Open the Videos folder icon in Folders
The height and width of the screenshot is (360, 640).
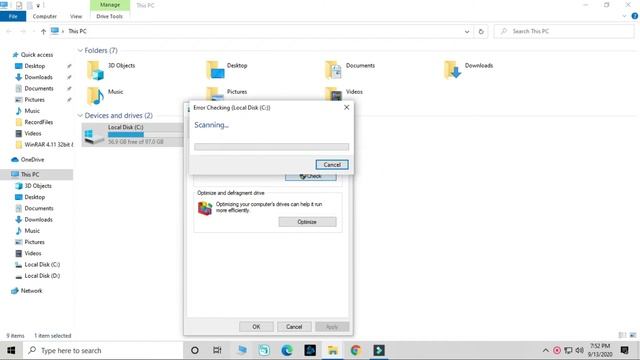click(x=333, y=95)
